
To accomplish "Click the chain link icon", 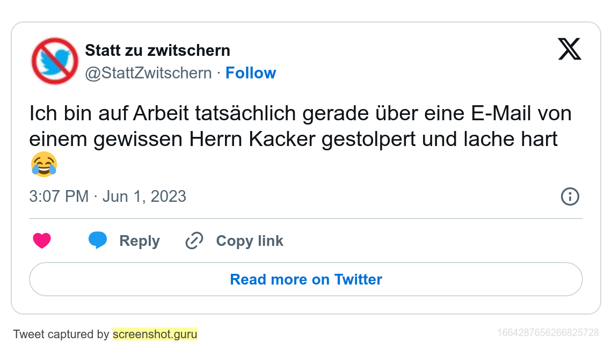I will tap(194, 241).
